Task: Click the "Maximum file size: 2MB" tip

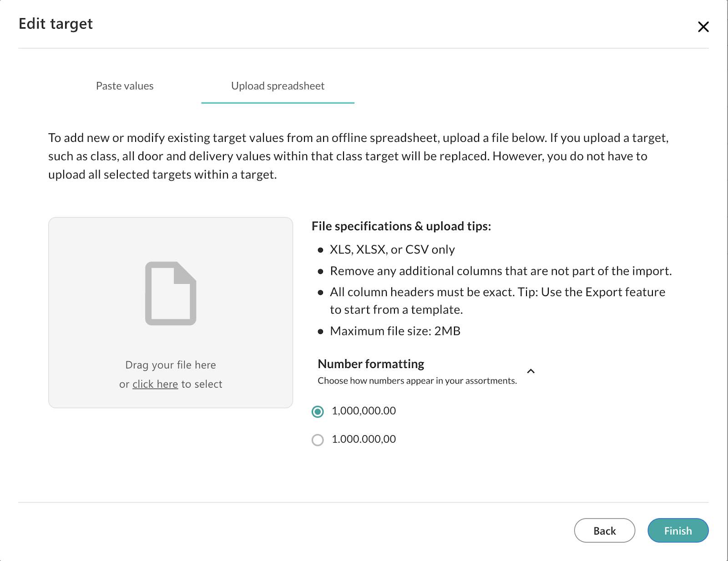Action: tap(395, 331)
